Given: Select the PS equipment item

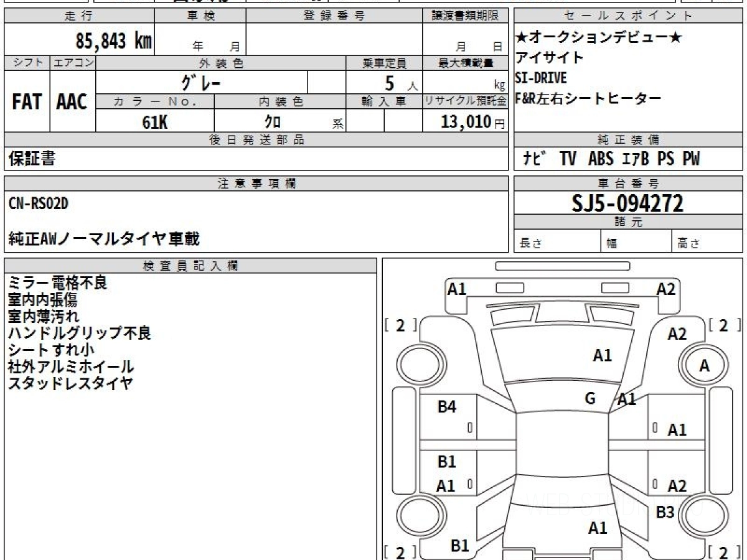Looking at the screenshot, I should click(x=665, y=159).
